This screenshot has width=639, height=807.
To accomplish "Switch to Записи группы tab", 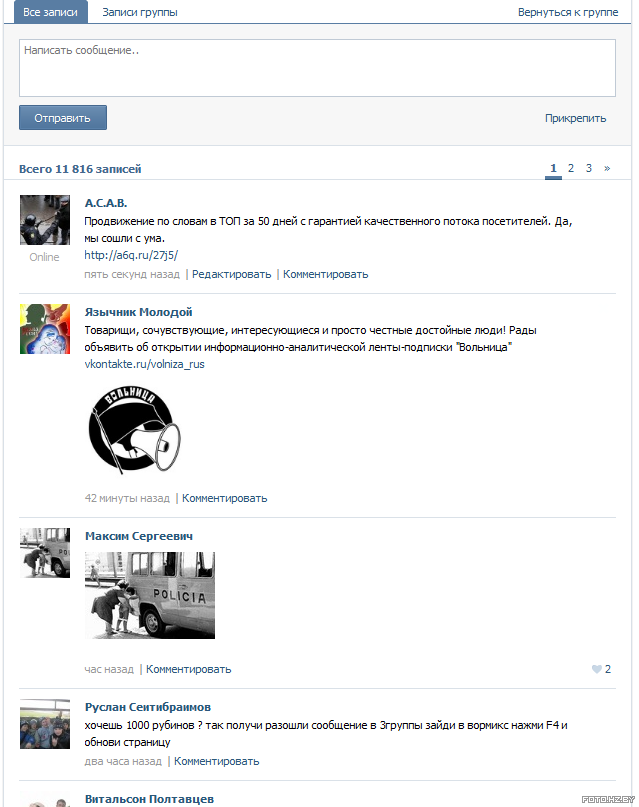I will 140,12.
